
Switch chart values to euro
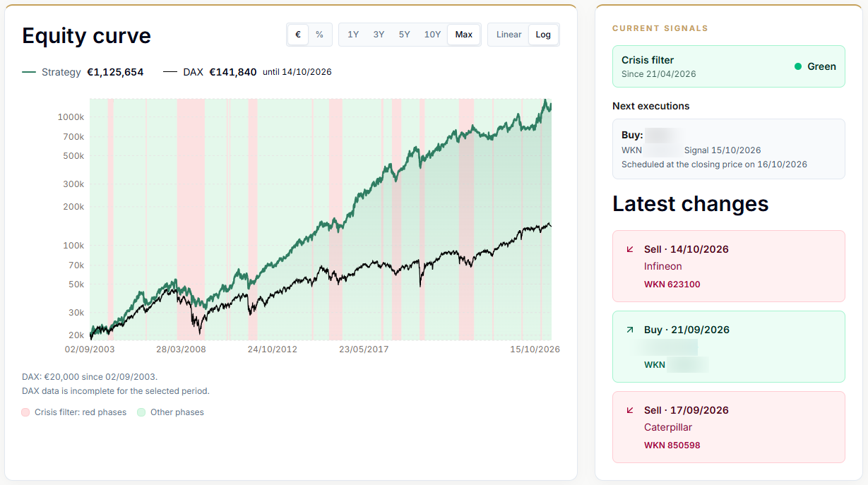point(298,35)
